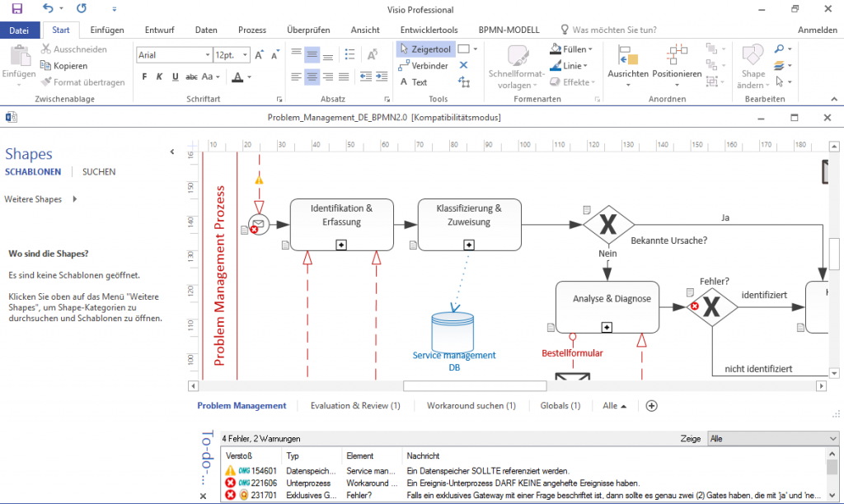Open the Zeige Alle filter dropdown
The width and height of the screenshot is (844, 504).
click(773, 438)
